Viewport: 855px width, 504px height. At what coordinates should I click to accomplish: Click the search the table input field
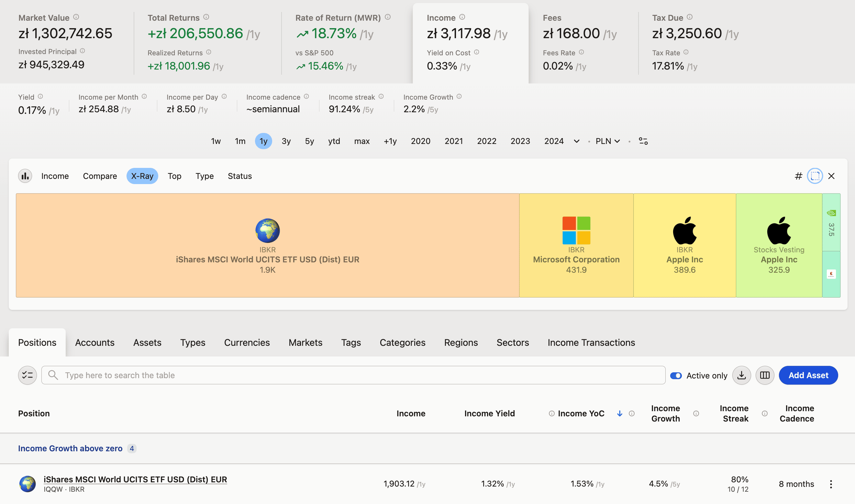coord(353,375)
